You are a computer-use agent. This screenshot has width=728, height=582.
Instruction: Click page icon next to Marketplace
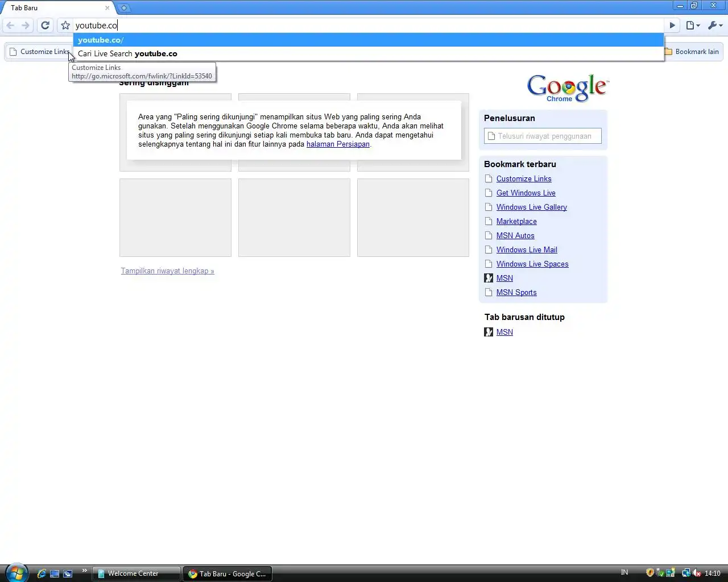(x=489, y=222)
